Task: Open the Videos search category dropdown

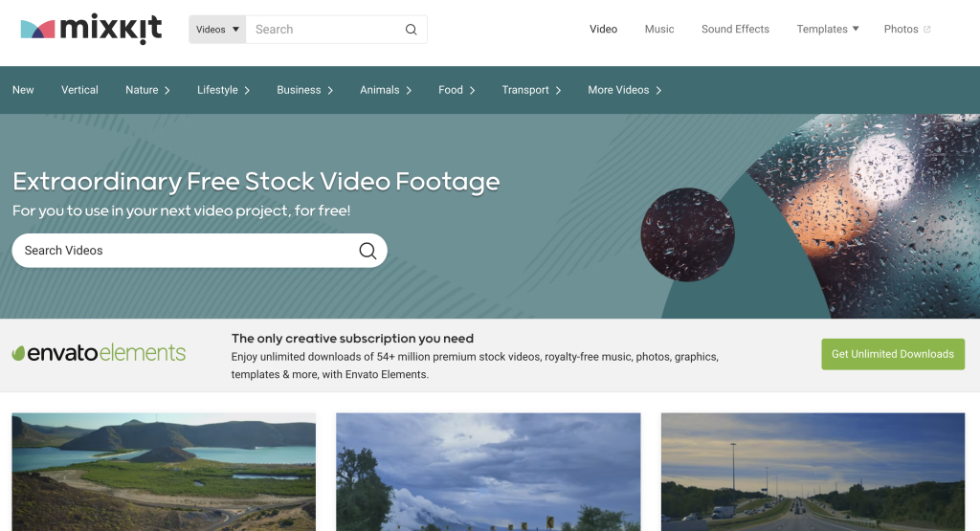Action: tap(217, 30)
